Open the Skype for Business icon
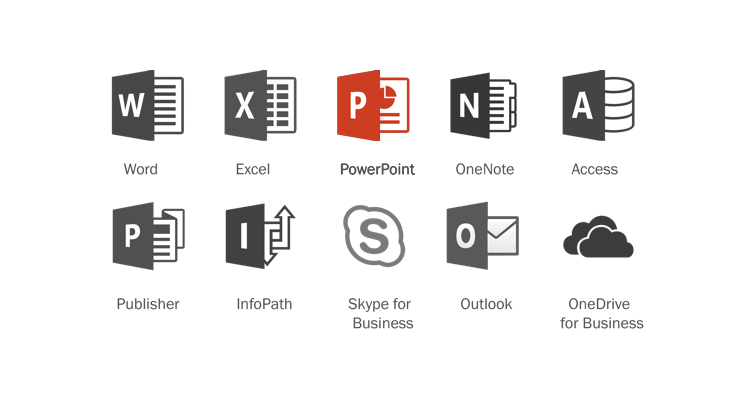 point(373,237)
